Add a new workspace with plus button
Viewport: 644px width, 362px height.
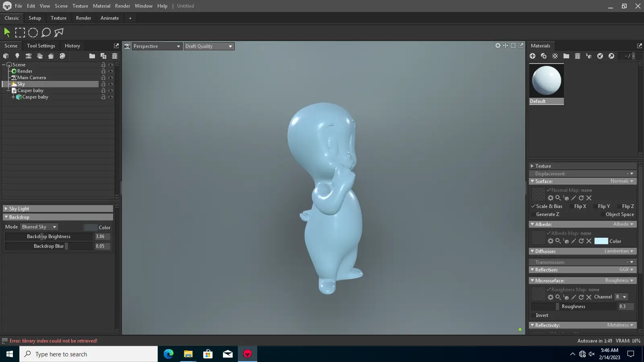pos(130,18)
